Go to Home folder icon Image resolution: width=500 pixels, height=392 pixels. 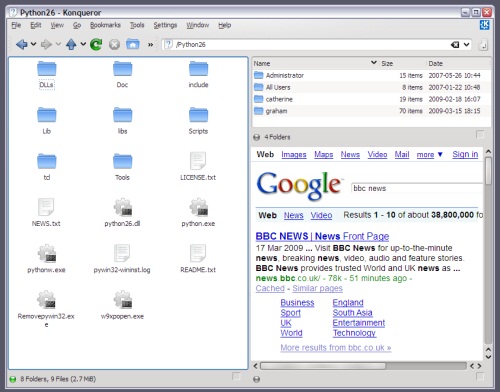point(133,44)
